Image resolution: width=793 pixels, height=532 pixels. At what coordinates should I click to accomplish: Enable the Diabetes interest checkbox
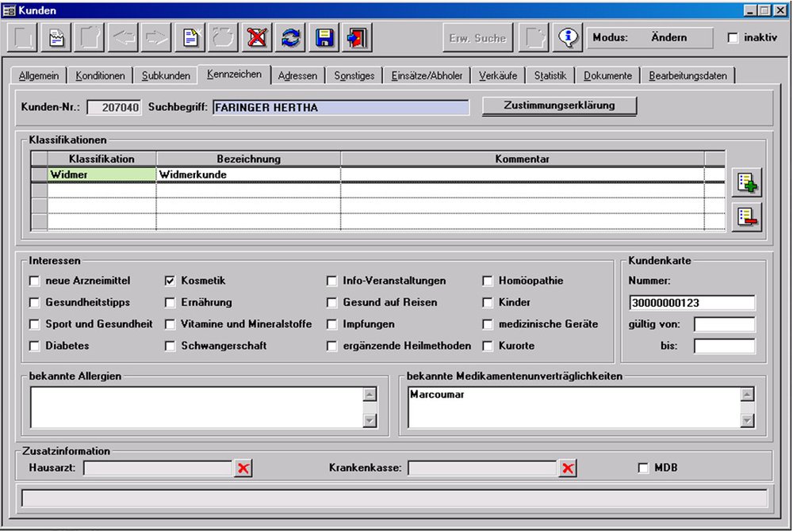pyautogui.click(x=34, y=346)
